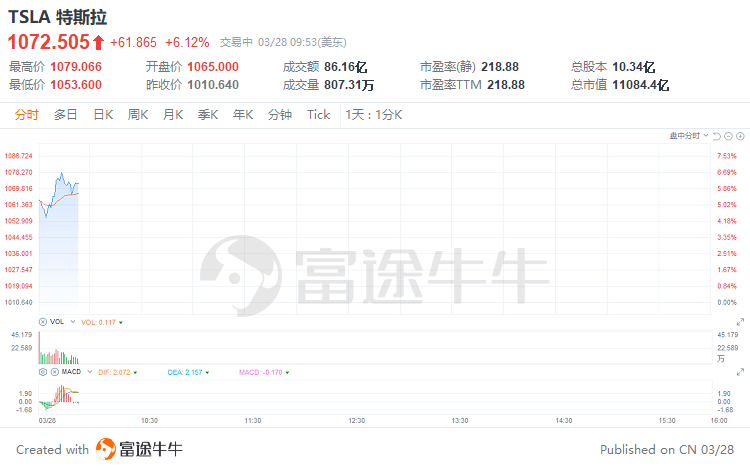This screenshot has width=750, height=470.
Task: Zoom out the chart with minus icon
Action: coord(728,136)
